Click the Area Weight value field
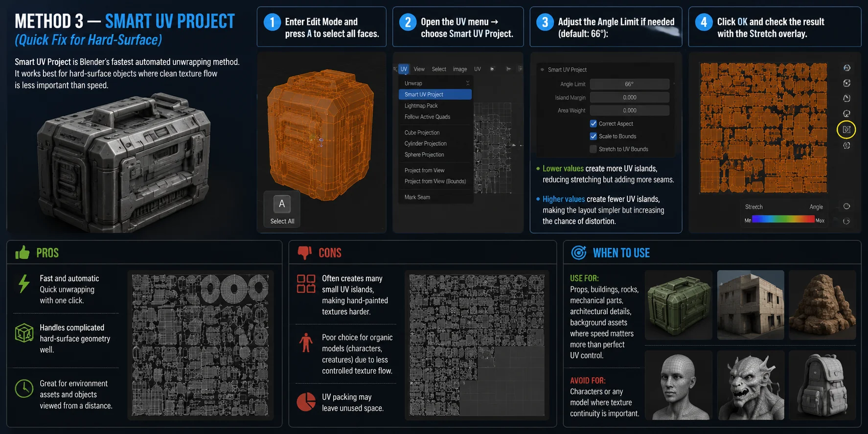The width and height of the screenshot is (868, 434). [629, 111]
